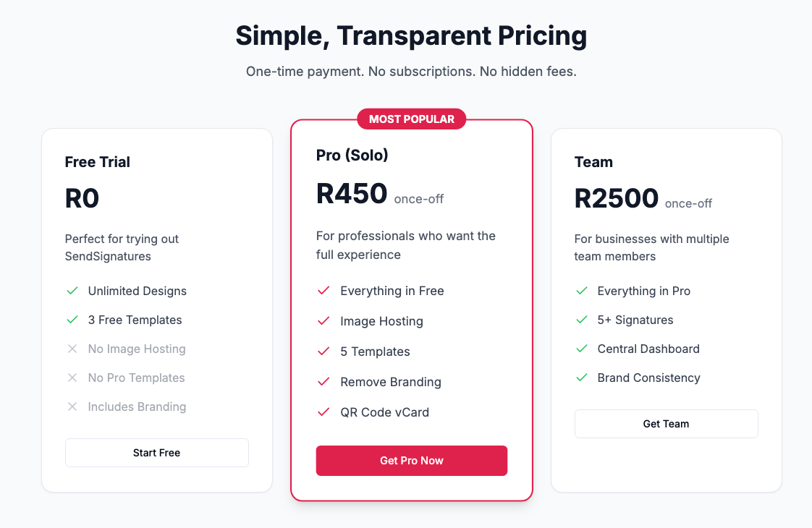Image resolution: width=812 pixels, height=528 pixels.
Task: Click the checkmark next to Remove Branding
Action: click(x=323, y=382)
